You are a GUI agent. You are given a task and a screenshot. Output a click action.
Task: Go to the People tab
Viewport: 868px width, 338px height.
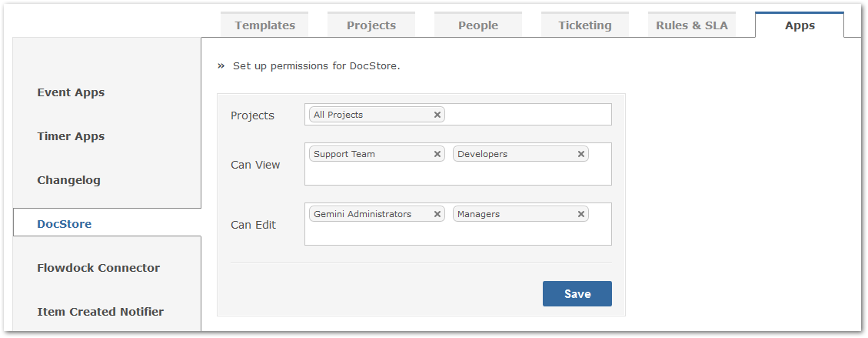(x=478, y=25)
